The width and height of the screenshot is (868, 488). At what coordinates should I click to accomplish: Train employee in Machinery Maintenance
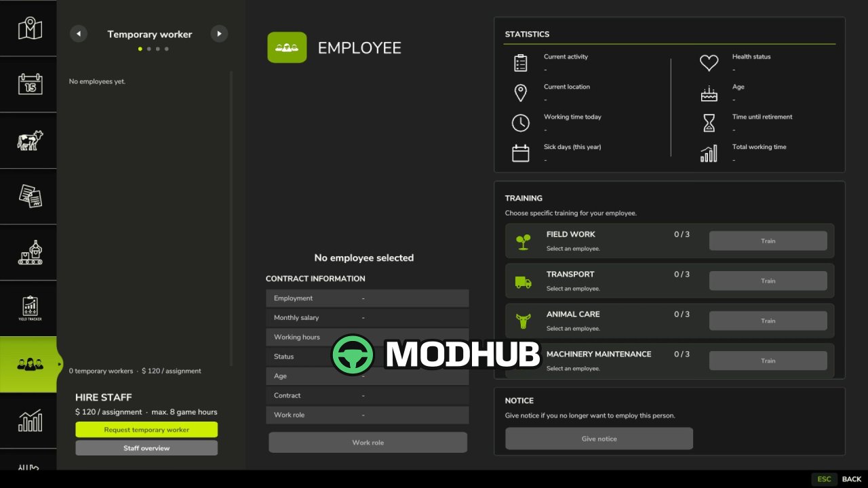[x=768, y=361]
